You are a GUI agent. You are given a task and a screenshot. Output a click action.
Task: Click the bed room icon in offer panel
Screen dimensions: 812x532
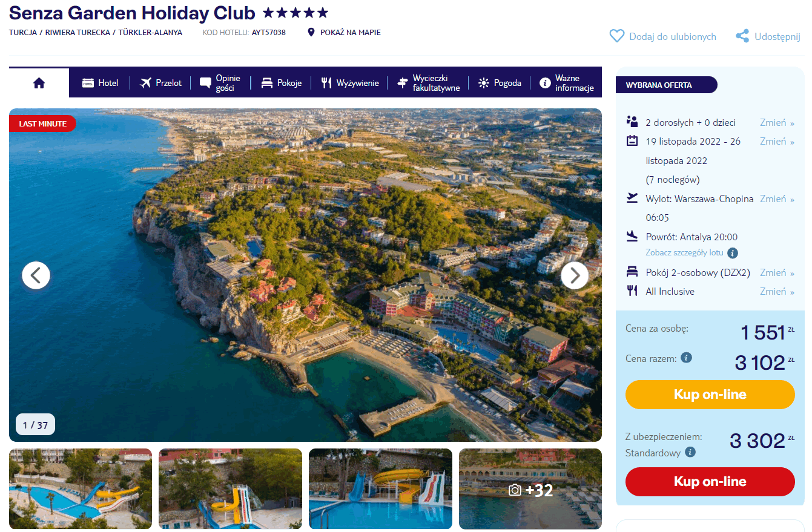632,272
